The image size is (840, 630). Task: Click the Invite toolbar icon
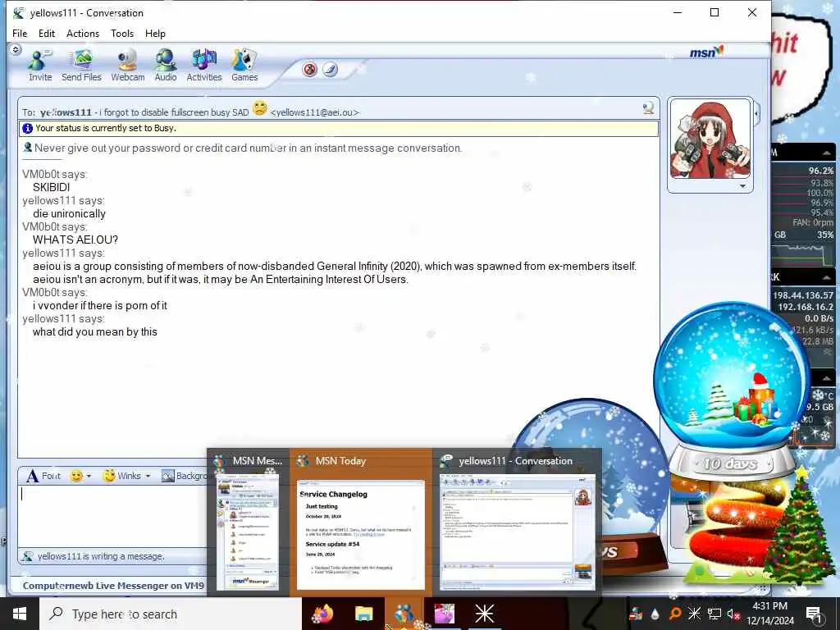(40, 66)
